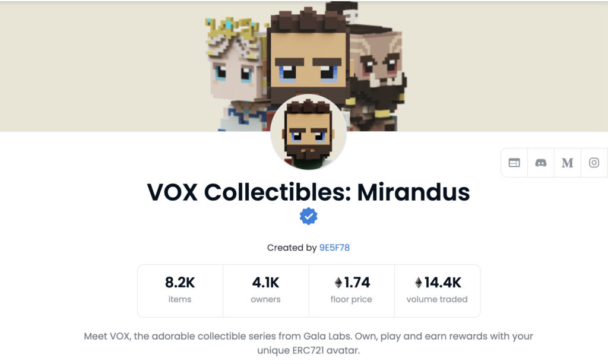Image resolution: width=608 pixels, height=364 pixels.
Task: View the 4.1K owners stat
Action: [265, 291]
